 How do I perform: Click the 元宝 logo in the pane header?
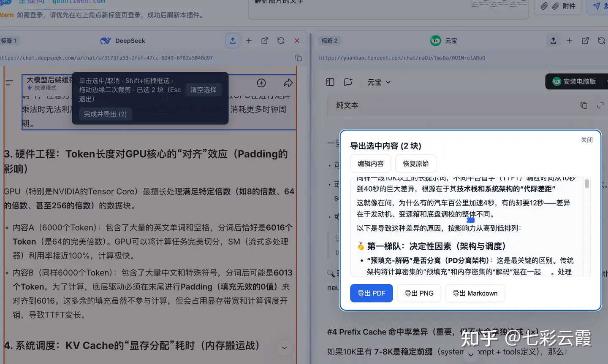pos(435,40)
